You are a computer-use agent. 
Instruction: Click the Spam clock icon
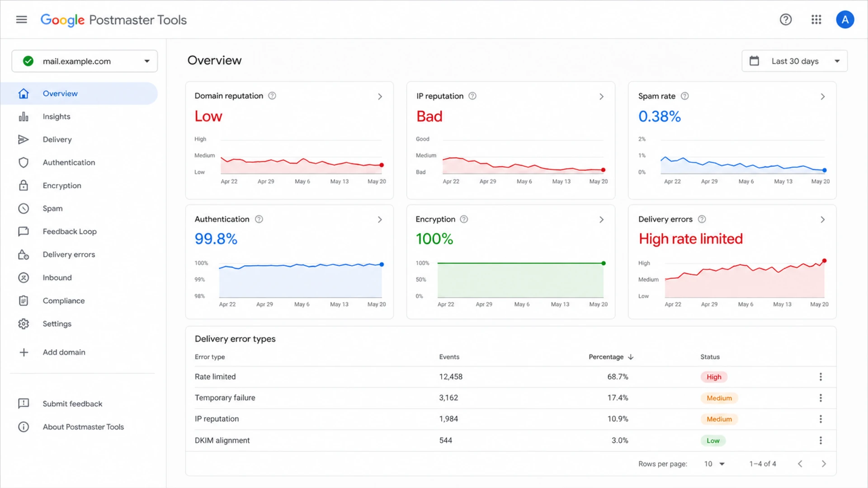(24, 209)
